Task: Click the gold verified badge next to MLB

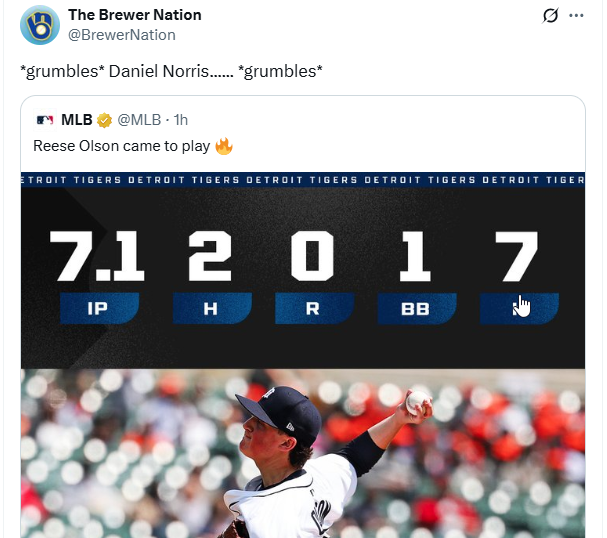Action: [x=104, y=120]
